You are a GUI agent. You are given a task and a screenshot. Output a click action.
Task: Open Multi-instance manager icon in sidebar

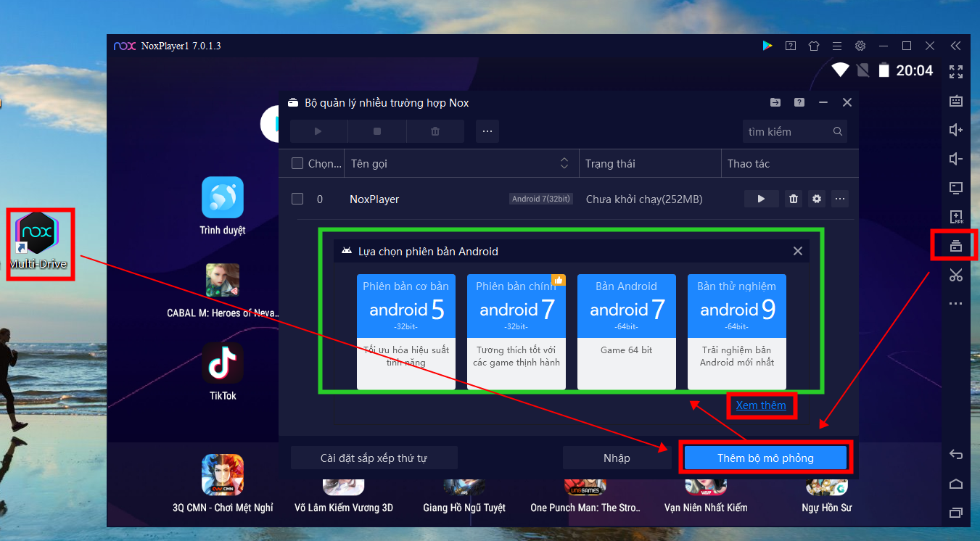coord(956,246)
